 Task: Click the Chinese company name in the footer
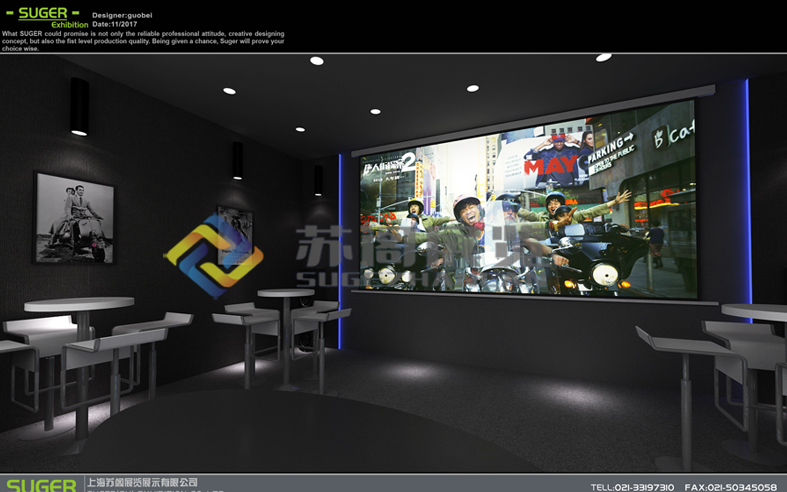(x=142, y=483)
